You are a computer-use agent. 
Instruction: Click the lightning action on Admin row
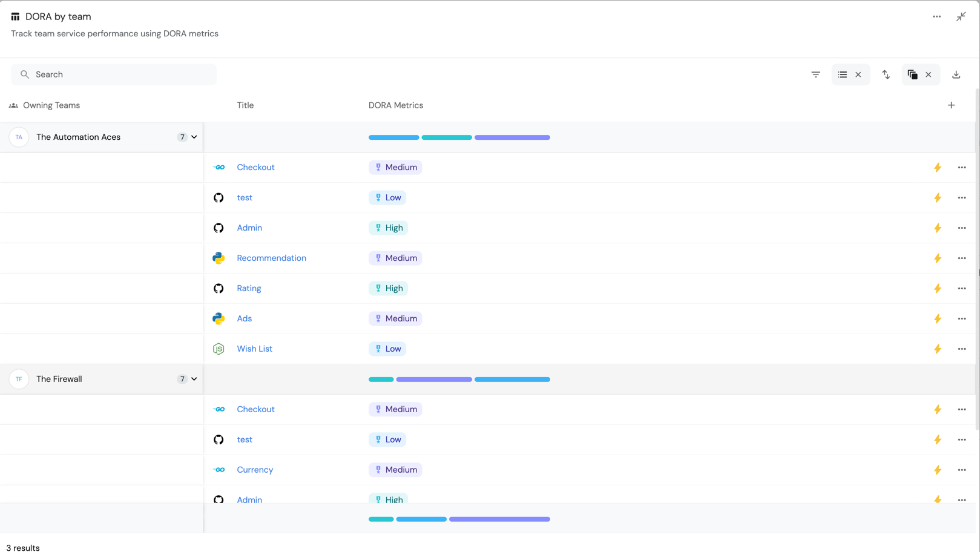tap(937, 228)
